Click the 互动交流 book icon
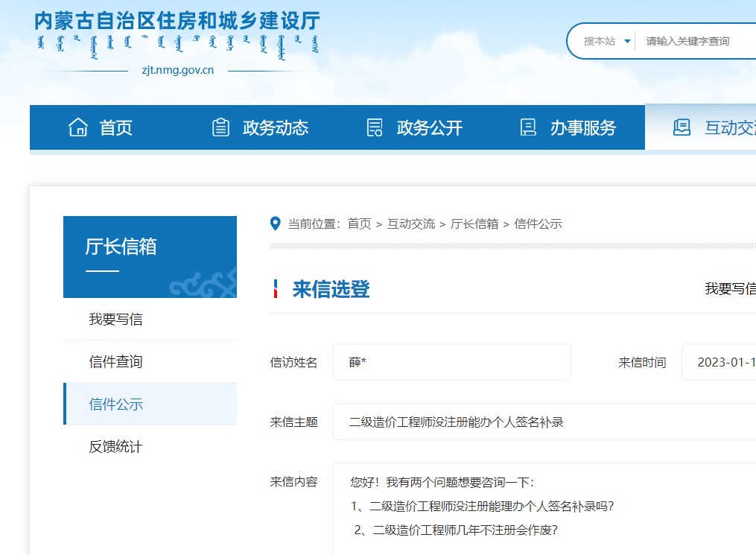This screenshot has width=756, height=555. (682, 127)
